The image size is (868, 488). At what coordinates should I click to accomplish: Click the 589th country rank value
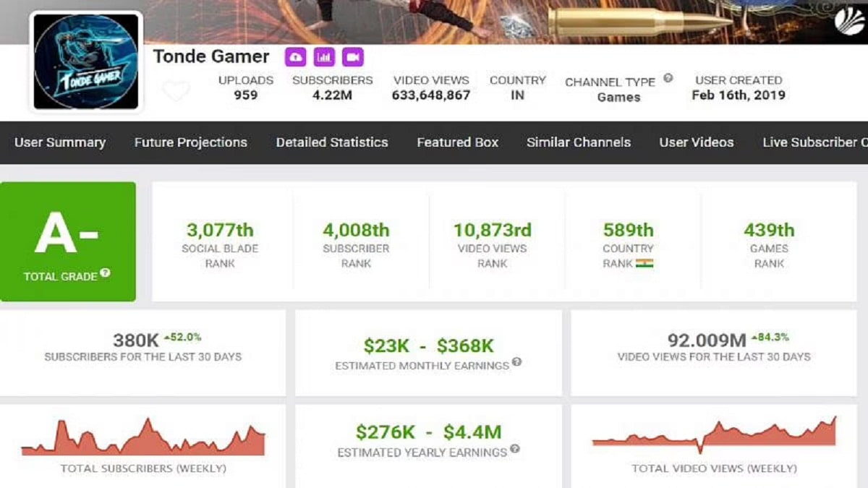(x=629, y=230)
